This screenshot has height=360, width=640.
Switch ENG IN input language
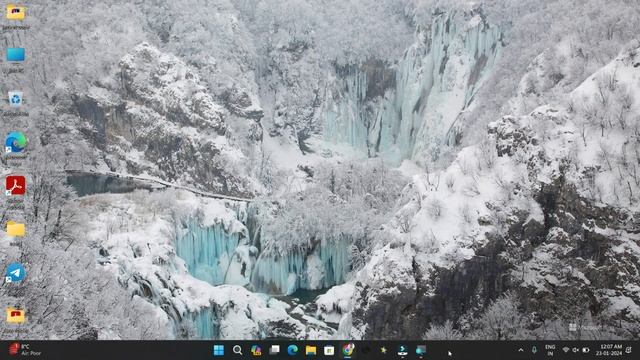coord(550,350)
